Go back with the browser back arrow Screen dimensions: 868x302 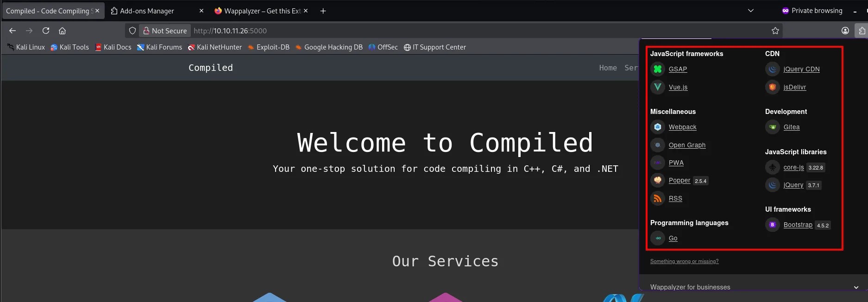[x=13, y=31]
